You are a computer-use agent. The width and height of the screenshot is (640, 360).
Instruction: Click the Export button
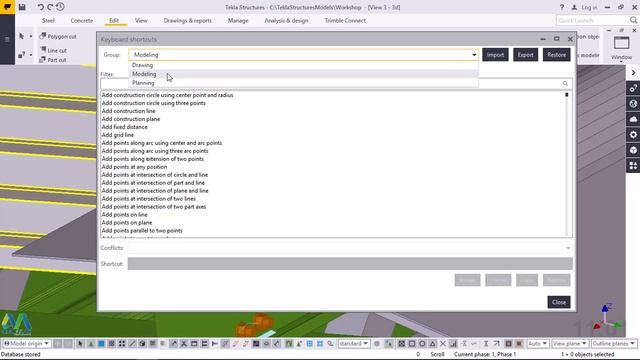point(525,55)
